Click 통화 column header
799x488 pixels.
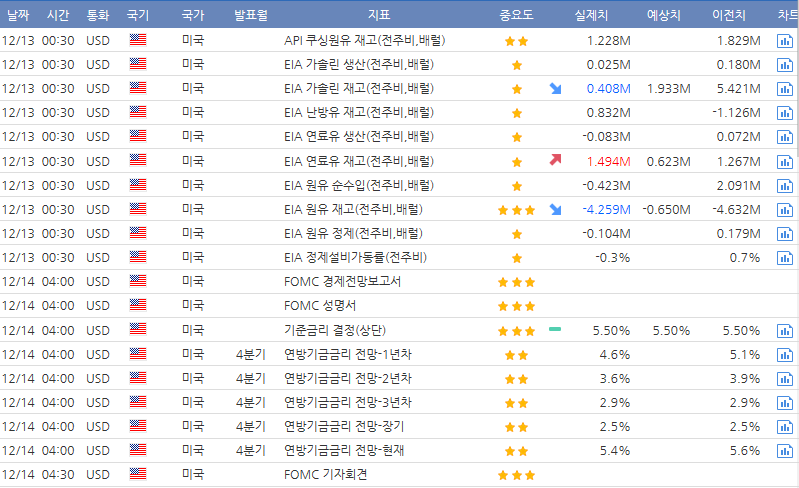(x=98, y=15)
